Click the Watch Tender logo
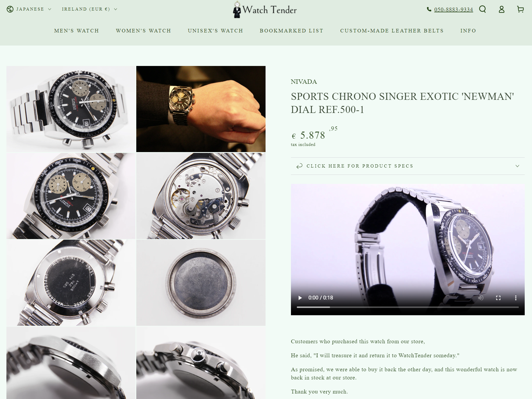 265,10
